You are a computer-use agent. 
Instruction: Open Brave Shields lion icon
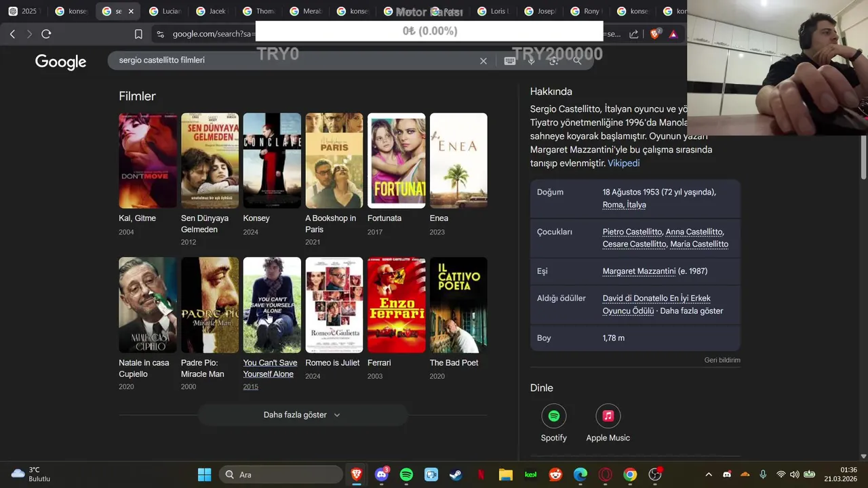(x=655, y=33)
